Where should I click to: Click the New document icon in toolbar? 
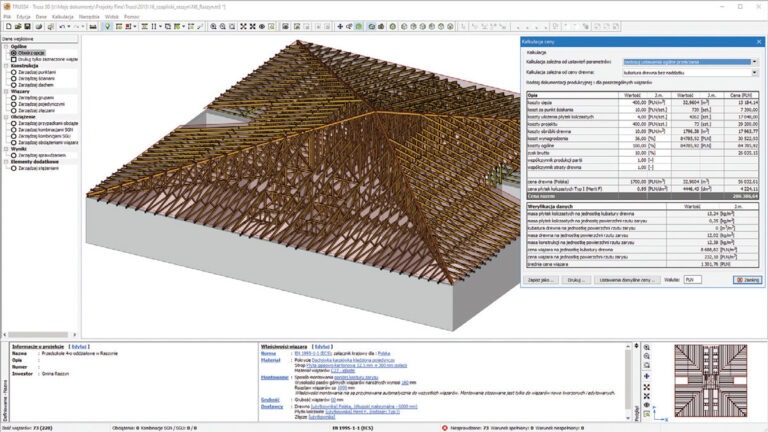pyautogui.click(x=8, y=26)
